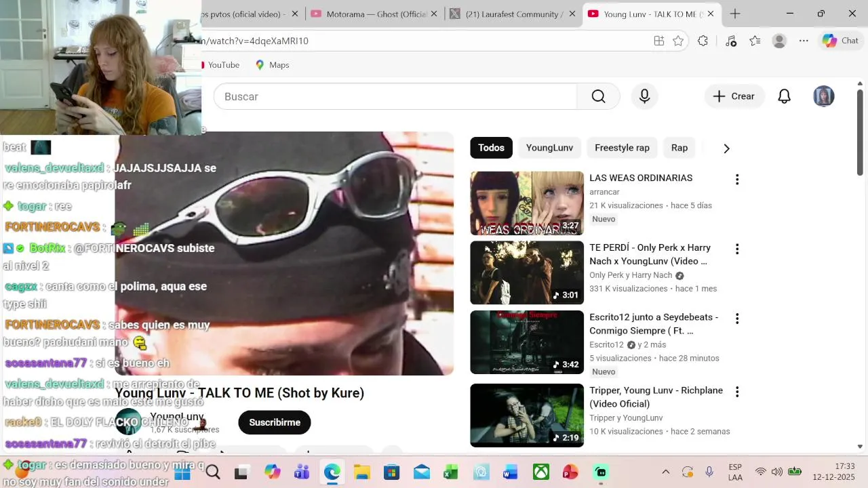This screenshot has width=868, height=488.
Task: Open the media control music note icon
Action: [730, 41]
